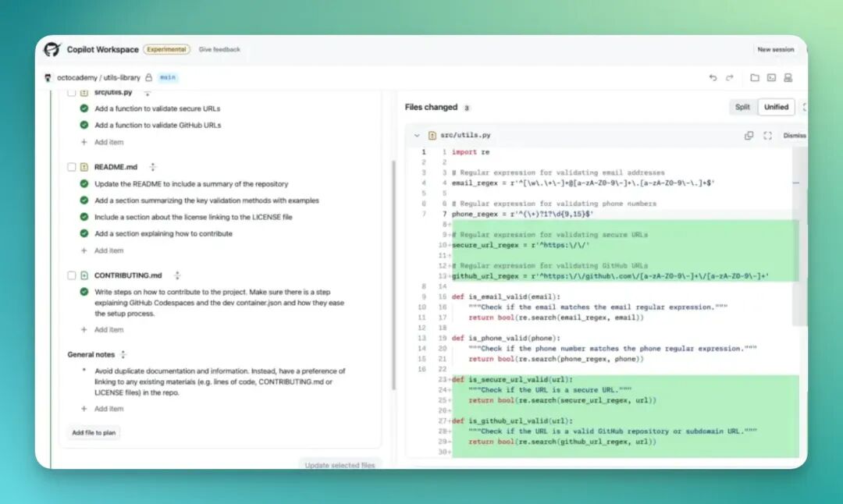The image size is (843, 504).
Task: Select the README.md plan checkbox
Action: pyautogui.click(x=72, y=167)
